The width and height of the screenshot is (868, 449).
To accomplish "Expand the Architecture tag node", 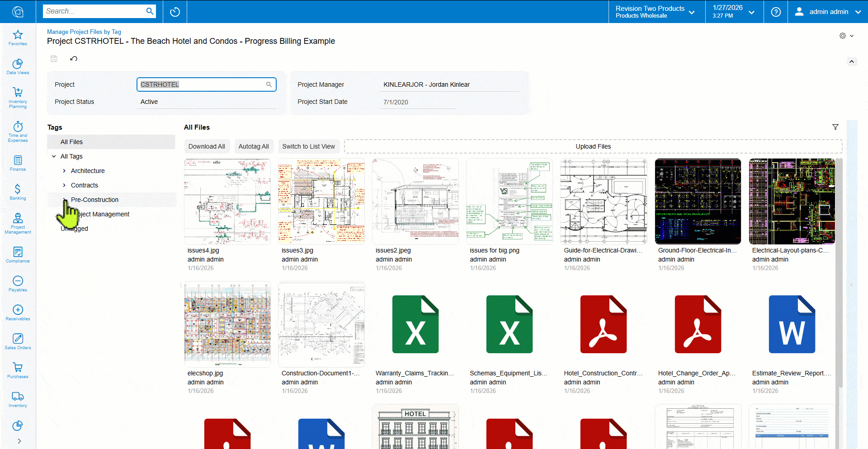I will (64, 171).
